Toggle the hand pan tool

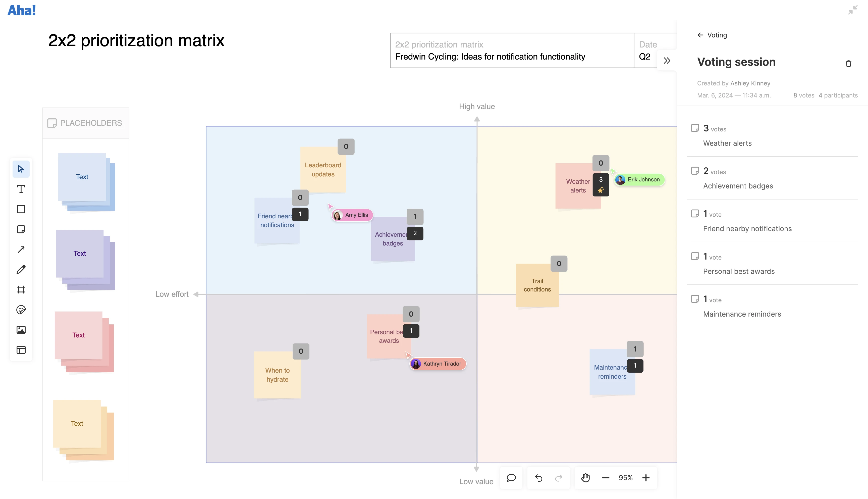point(585,478)
